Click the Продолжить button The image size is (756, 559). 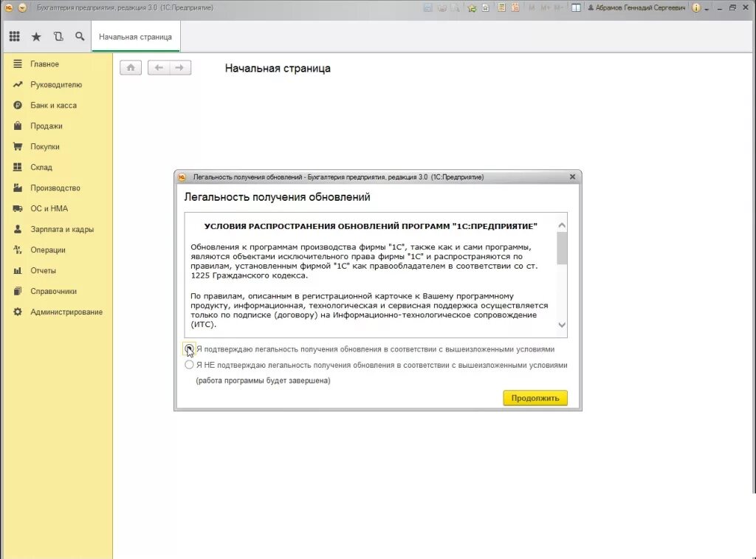[x=535, y=398]
